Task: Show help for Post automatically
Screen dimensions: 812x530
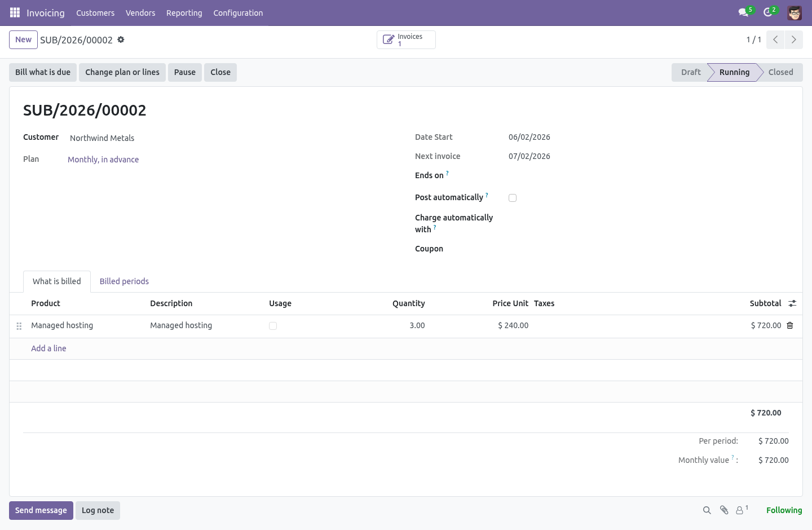Action: coord(487,195)
